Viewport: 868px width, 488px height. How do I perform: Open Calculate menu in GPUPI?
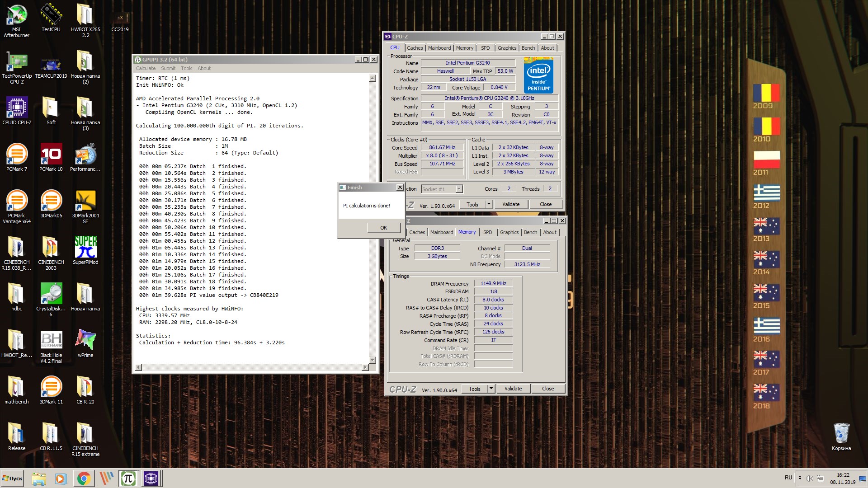pyautogui.click(x=146, y=68)
